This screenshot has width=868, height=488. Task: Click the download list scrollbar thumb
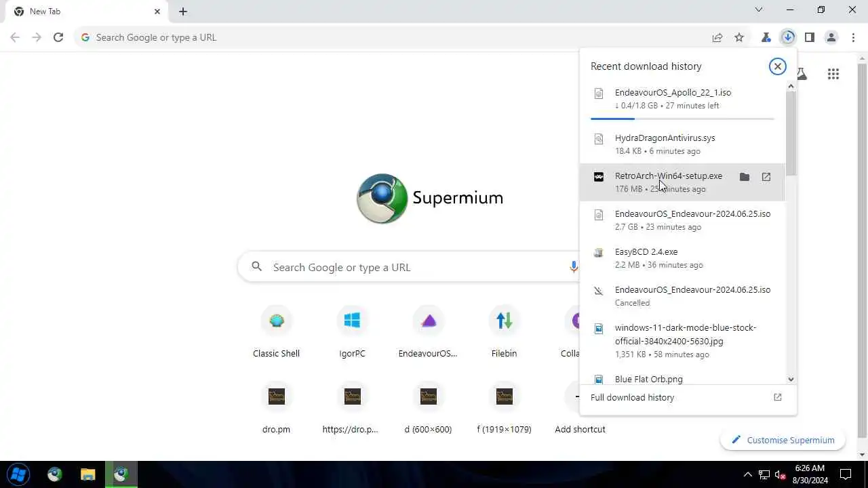[791, 133]
